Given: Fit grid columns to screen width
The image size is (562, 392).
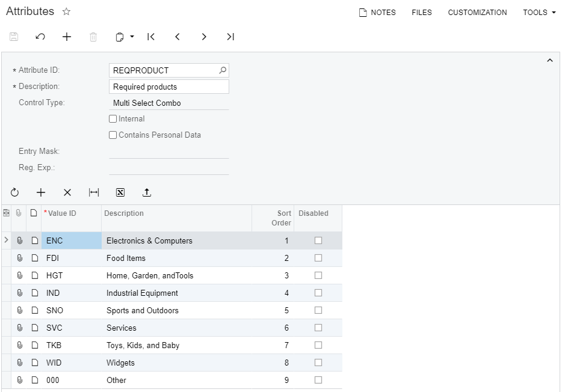Looking at the screenshot, I should 94,192.
